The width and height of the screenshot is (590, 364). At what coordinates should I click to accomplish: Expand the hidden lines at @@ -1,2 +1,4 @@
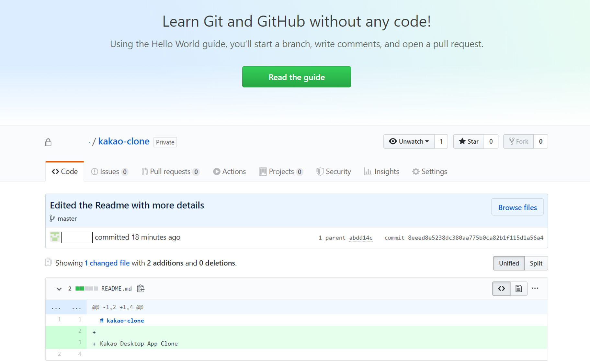(x=66, y=307)
